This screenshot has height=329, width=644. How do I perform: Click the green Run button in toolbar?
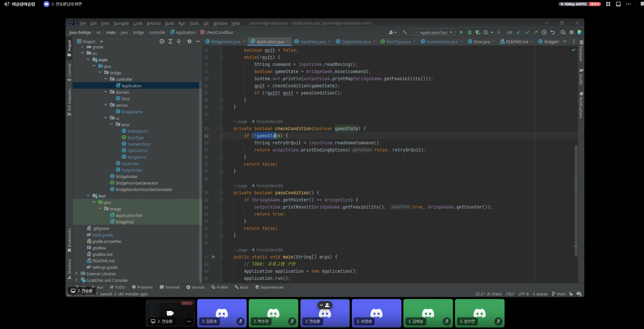pos(461,32)
